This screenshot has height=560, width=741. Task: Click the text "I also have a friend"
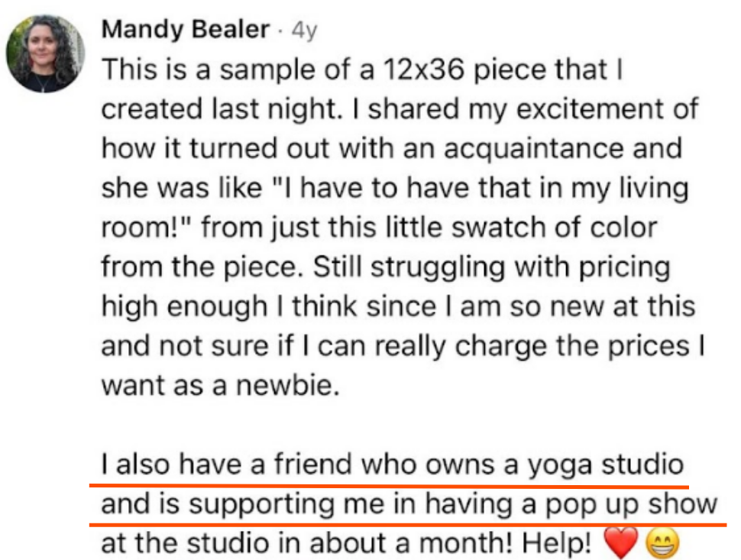click(227, 464)
